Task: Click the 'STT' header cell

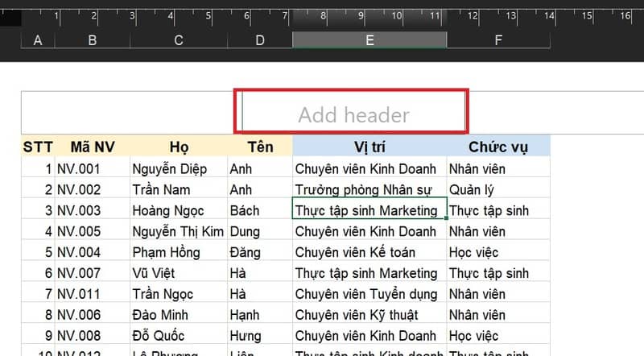Action: tap(38, 147)
